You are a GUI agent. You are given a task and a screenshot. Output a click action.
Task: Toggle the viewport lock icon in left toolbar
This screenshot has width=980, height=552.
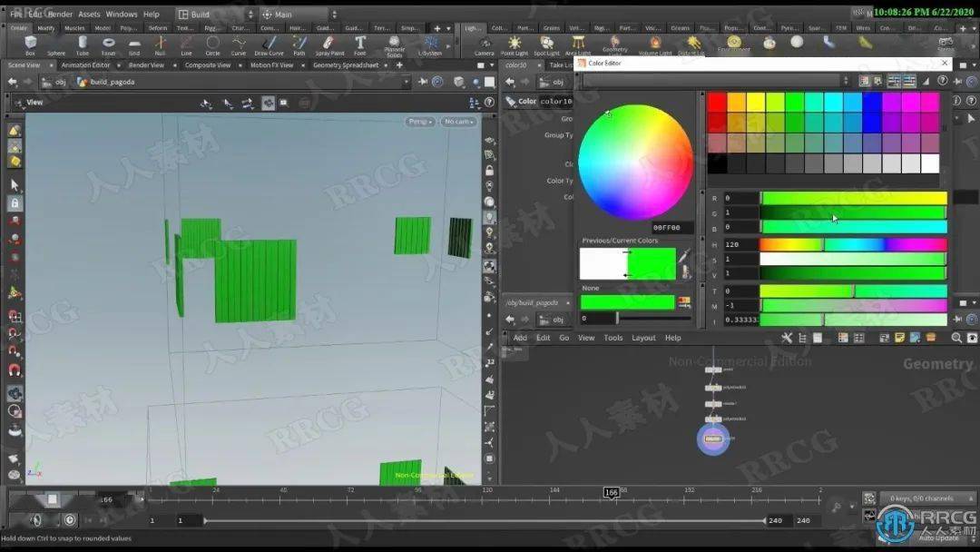click(x=15, y=203)
